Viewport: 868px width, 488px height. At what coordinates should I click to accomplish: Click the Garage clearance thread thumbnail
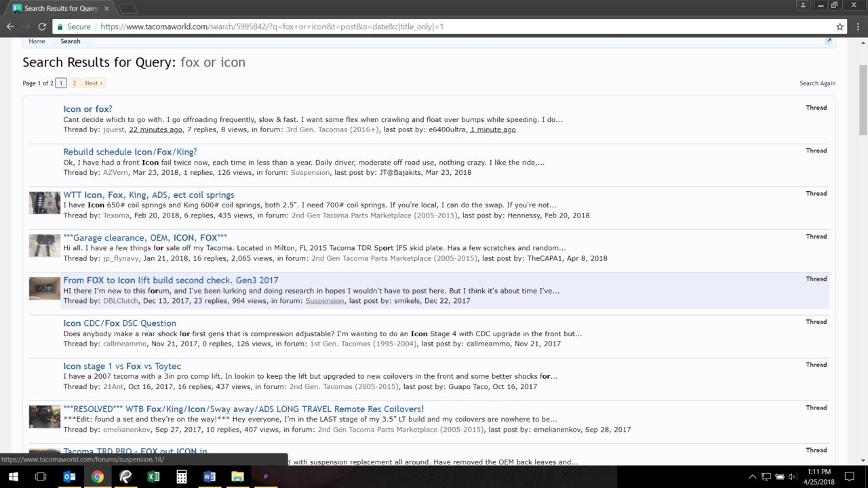45,245
